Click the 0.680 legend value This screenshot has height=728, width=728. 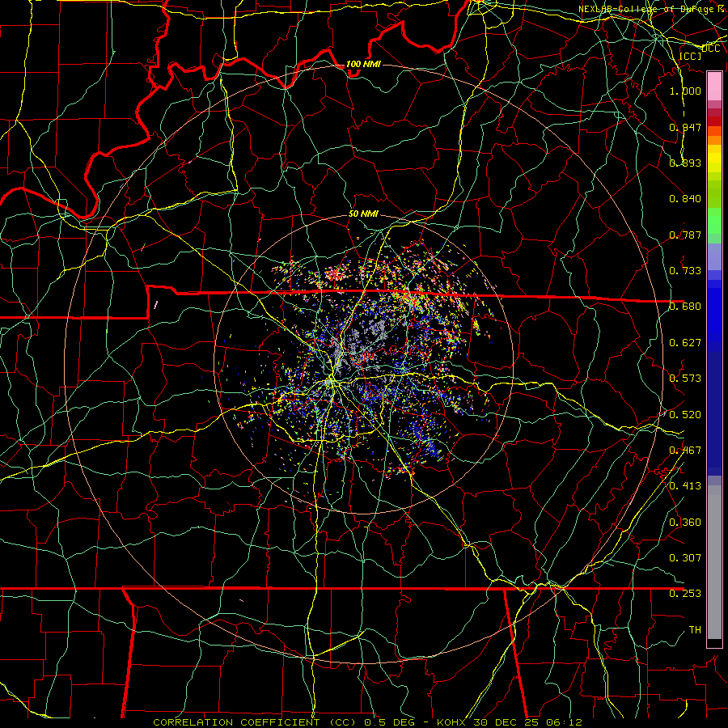(x=685, y=306)
